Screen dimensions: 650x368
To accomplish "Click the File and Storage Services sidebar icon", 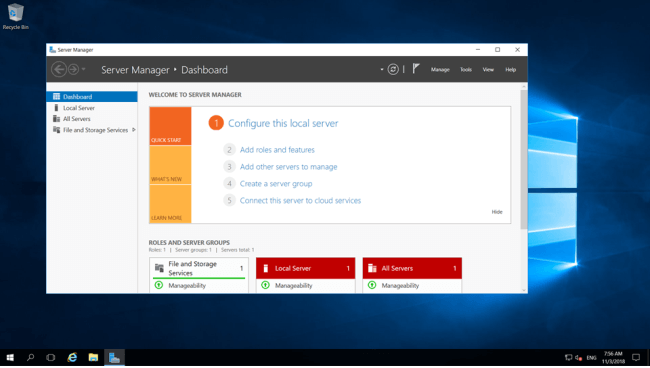I will pos(56,130).
